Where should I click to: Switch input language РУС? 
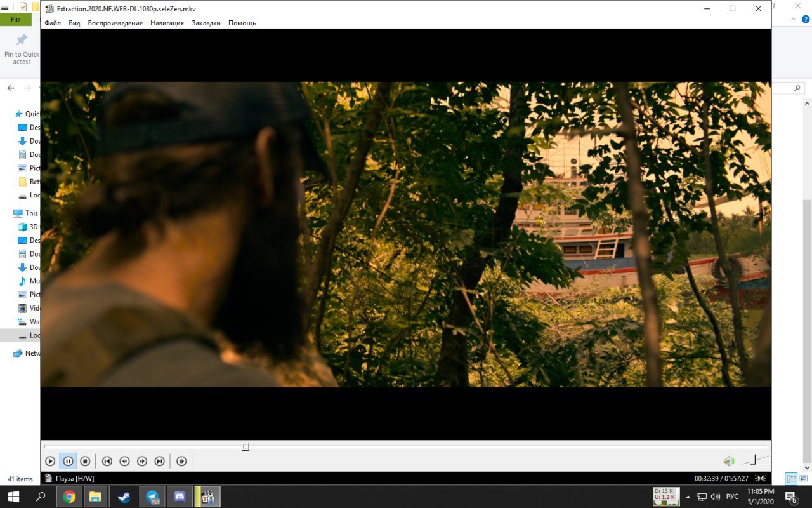(x=732, y=497)
